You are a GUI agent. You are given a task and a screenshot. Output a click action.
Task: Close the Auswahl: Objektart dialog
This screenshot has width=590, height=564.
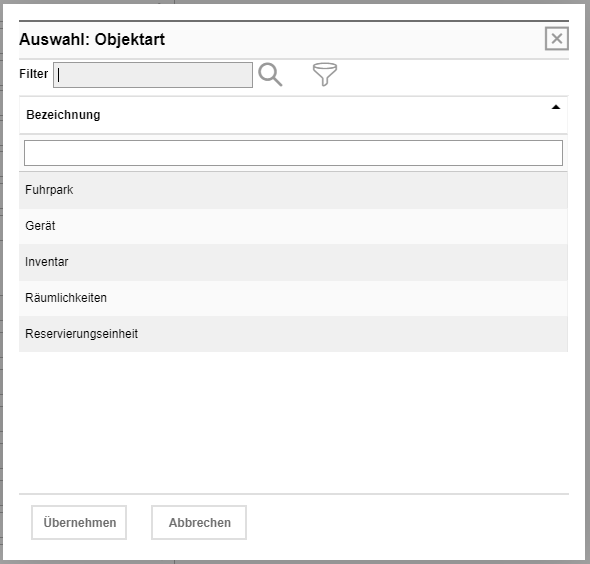tap(557, 38)
